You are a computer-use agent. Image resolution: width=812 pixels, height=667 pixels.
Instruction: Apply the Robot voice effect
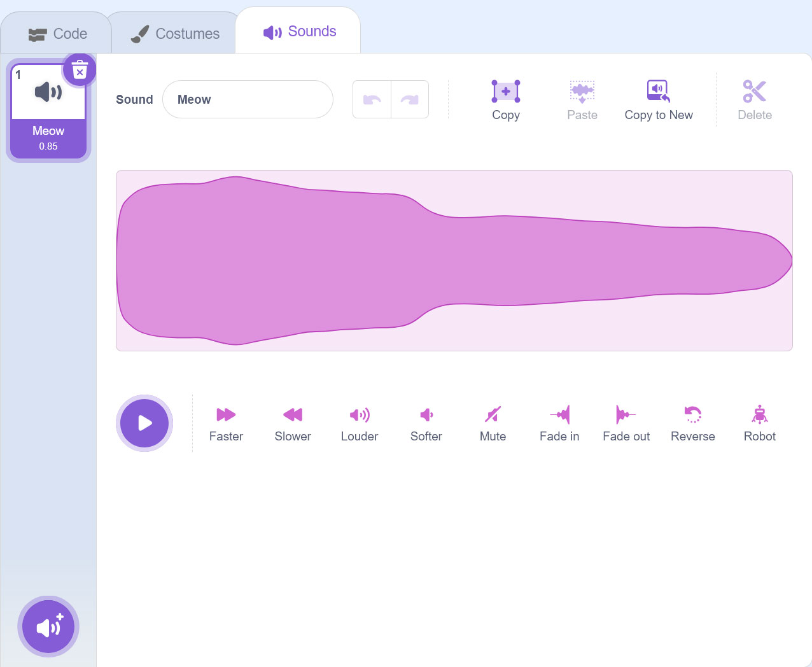tap(759, 423)
